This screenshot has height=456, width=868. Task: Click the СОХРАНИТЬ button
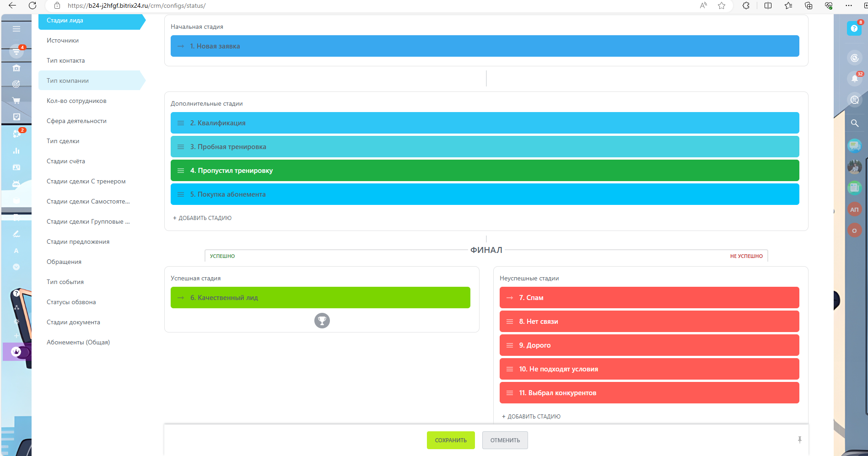tap(451, 440)
